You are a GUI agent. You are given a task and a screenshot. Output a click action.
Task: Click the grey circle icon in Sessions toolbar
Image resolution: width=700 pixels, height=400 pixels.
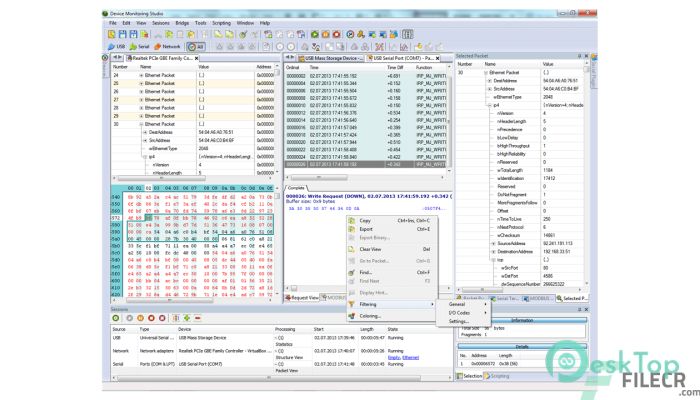129,318
